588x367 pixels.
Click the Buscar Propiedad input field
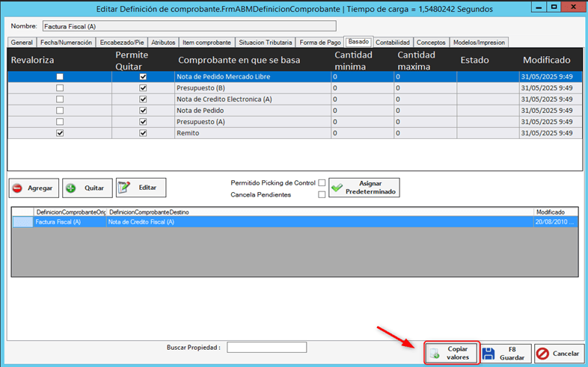click(266, 348)
